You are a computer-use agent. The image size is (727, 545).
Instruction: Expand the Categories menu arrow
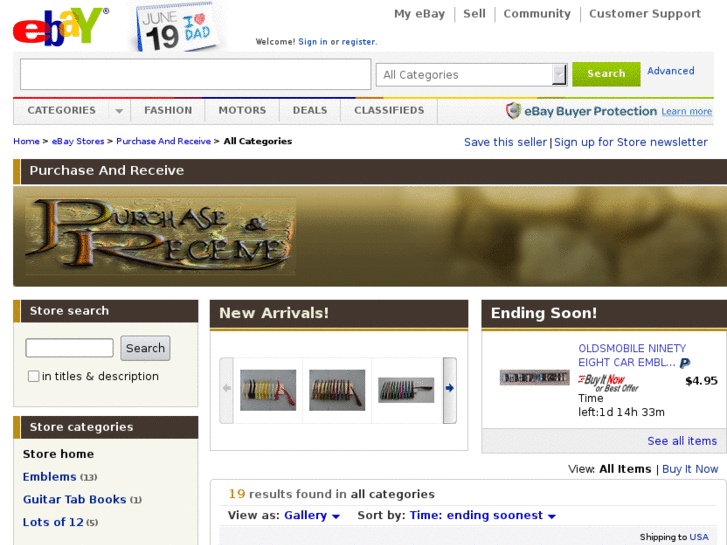tap(119, 111)
